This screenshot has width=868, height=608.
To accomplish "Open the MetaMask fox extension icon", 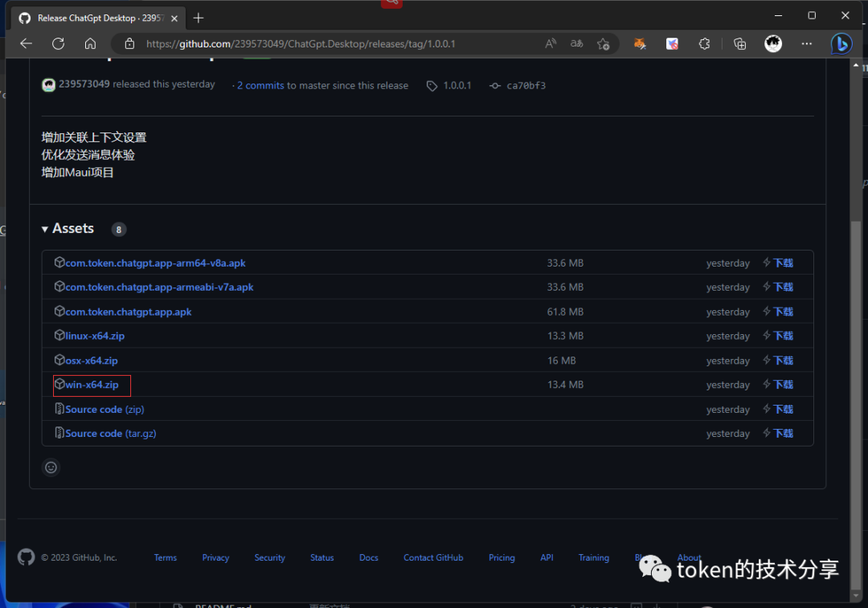I will (640, 43).
